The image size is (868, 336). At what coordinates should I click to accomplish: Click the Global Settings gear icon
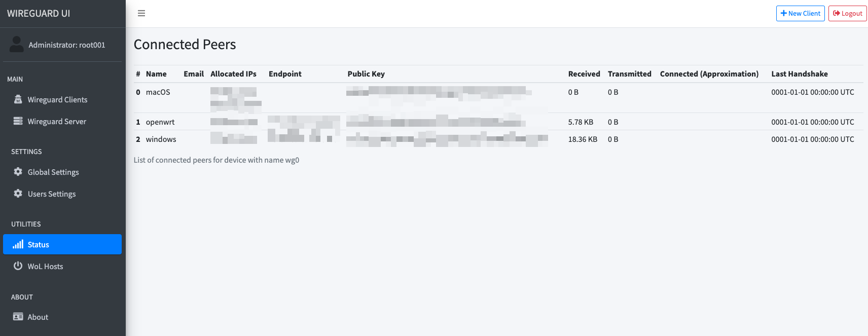18,172
